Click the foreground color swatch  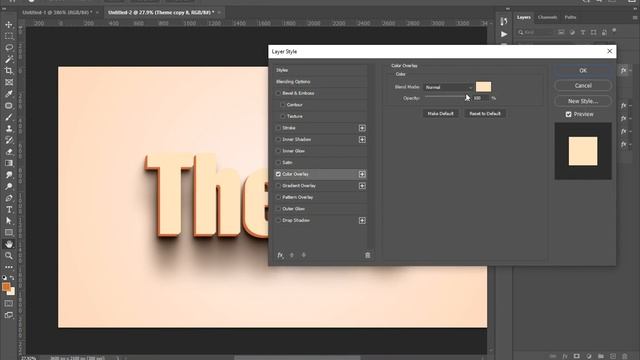pos(6,287)
